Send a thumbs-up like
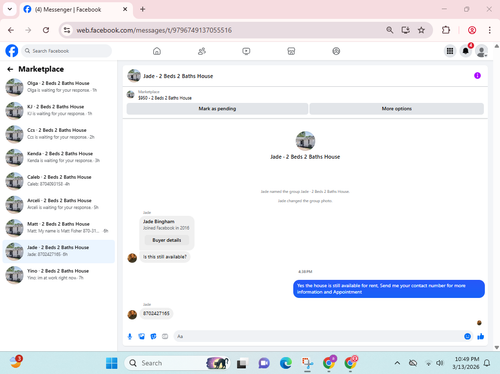This screenshot has height=374, width=500. [x=480, y=336]
